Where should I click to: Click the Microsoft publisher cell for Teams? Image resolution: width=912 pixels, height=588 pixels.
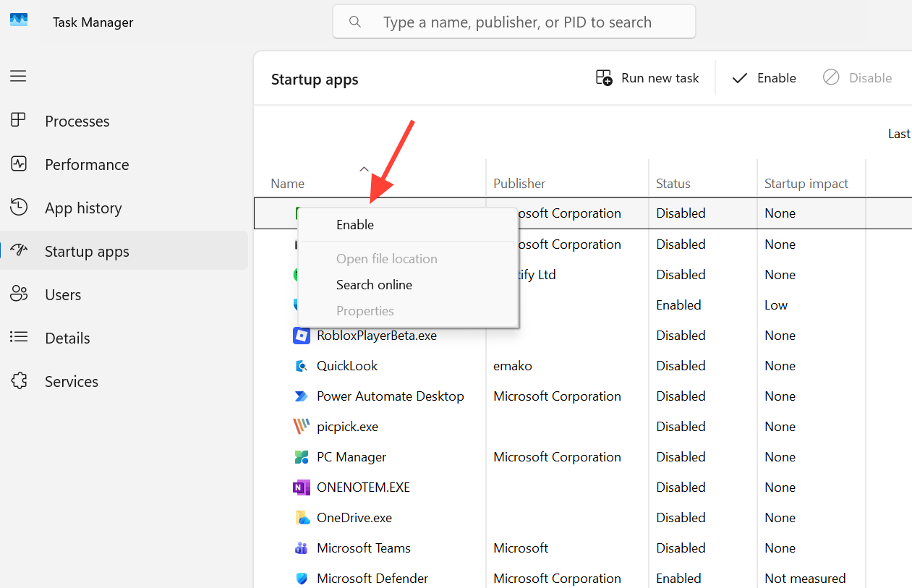click(521, 548)
